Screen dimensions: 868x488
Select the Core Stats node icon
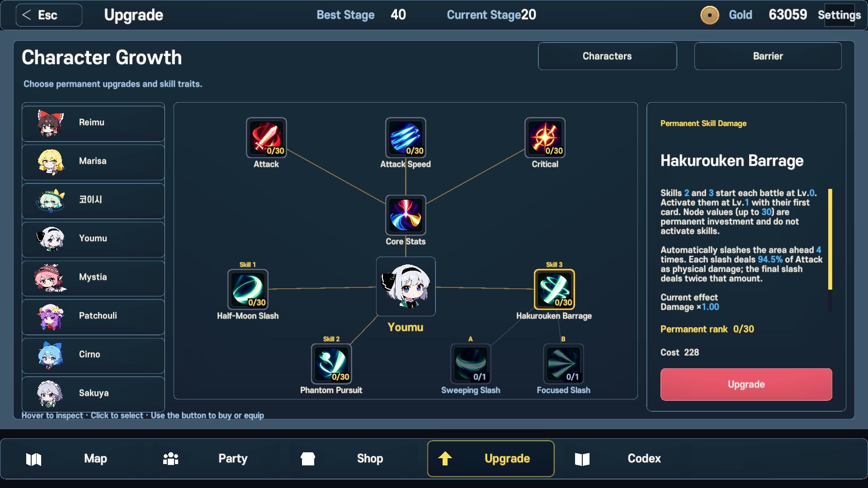[406, 215]
